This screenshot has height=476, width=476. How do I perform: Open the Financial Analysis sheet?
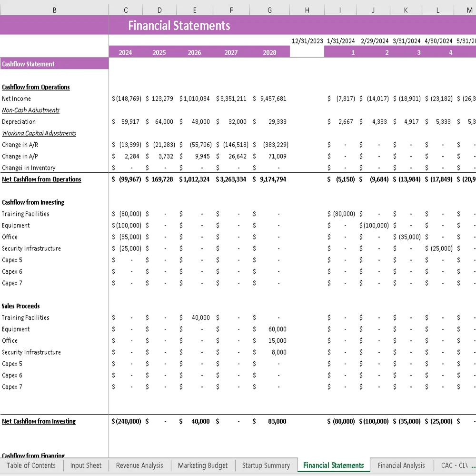click(x=402, y=466)
